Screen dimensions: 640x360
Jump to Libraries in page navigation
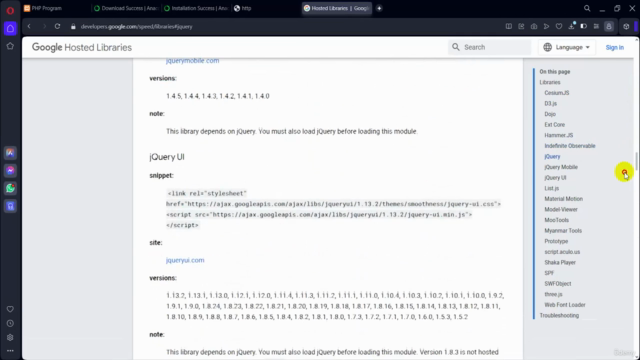tap(550, 82)
